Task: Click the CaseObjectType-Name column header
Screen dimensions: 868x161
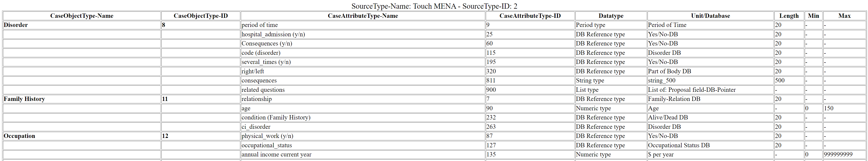Action: (x=82, y=16)
